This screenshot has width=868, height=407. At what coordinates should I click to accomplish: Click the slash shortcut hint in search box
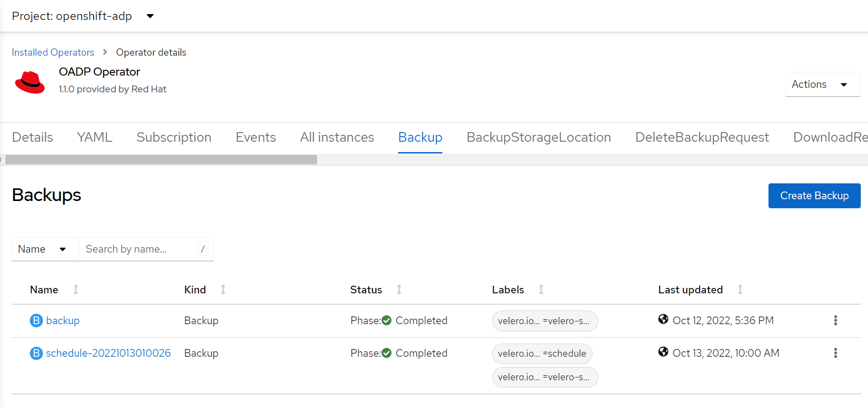pos(203,249)
